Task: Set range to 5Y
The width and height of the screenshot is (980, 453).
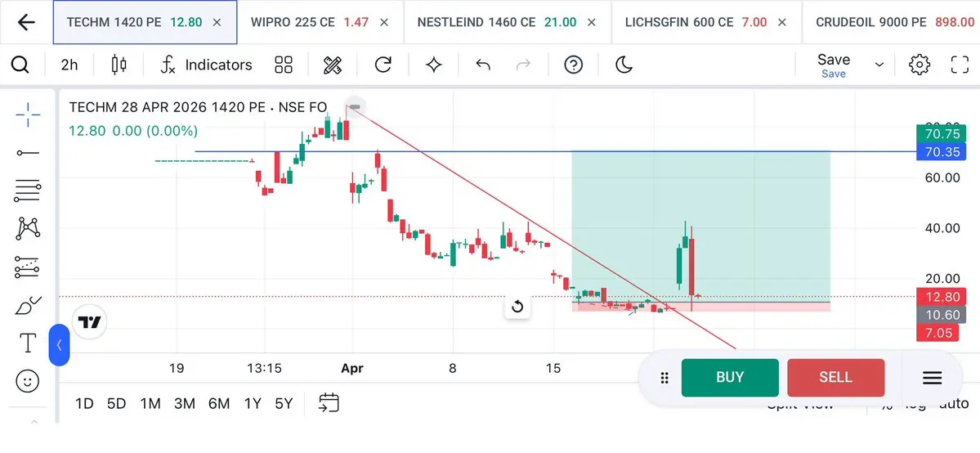Action: [x=284, y=404]
